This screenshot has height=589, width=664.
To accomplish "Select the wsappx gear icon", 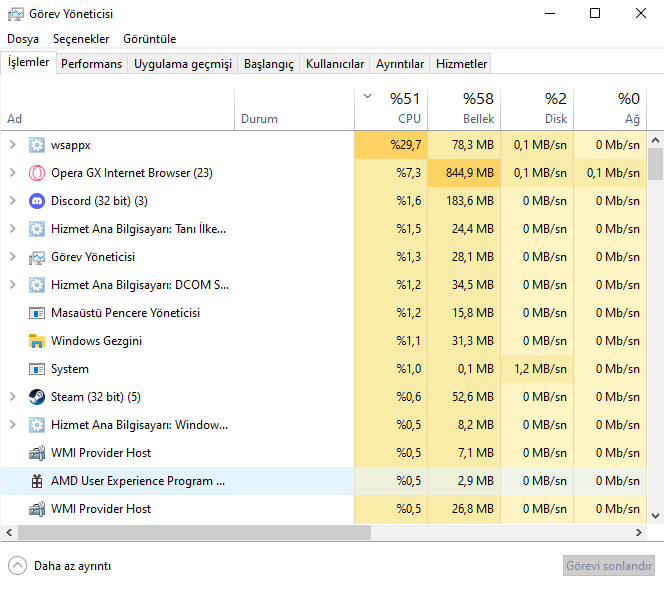I will click(37, 145).
